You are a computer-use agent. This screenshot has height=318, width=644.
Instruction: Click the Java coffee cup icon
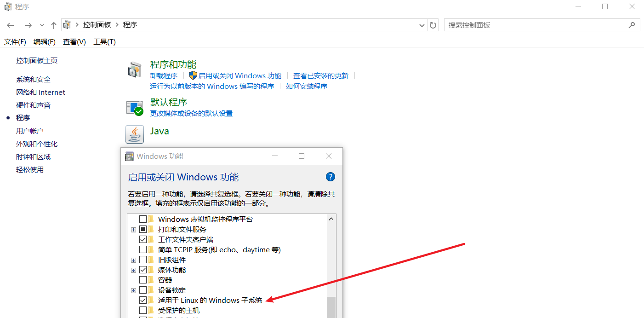(x=135, y=134)
